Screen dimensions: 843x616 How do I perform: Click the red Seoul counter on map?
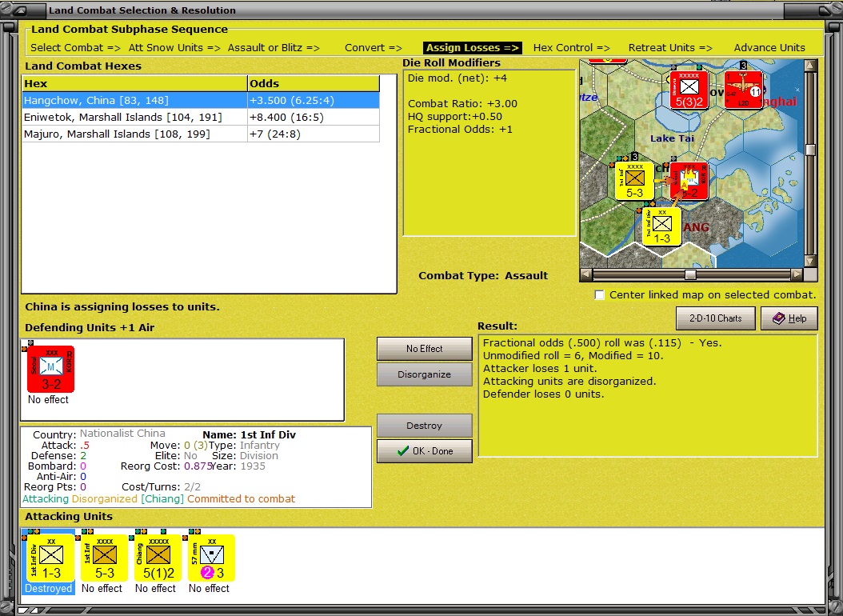click(x=689, y=181)
